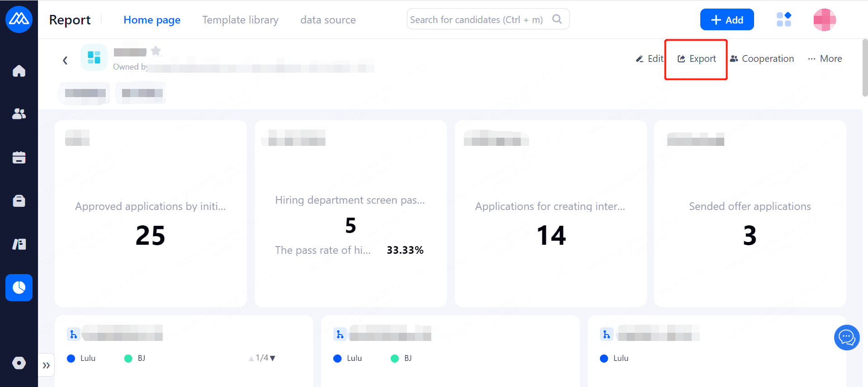
Task: Open the Cooperation options
Action: 762,59
